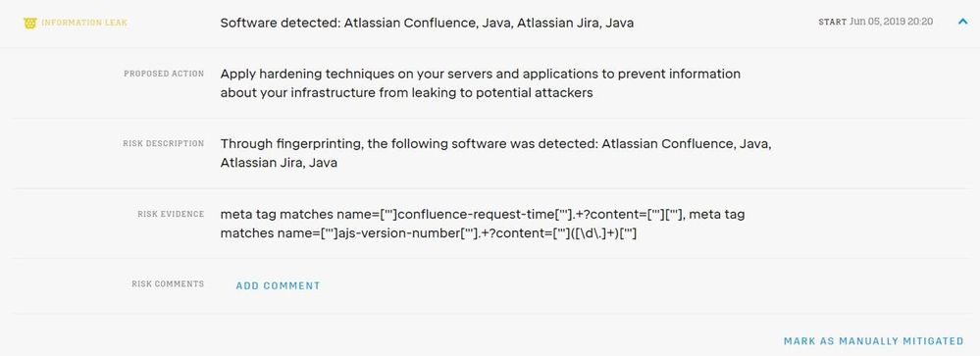Click the 'about your infrastructure from leaking' line
Image resolution: width=980 pixels, height=356 pixels.
click(x=406, y=94)
